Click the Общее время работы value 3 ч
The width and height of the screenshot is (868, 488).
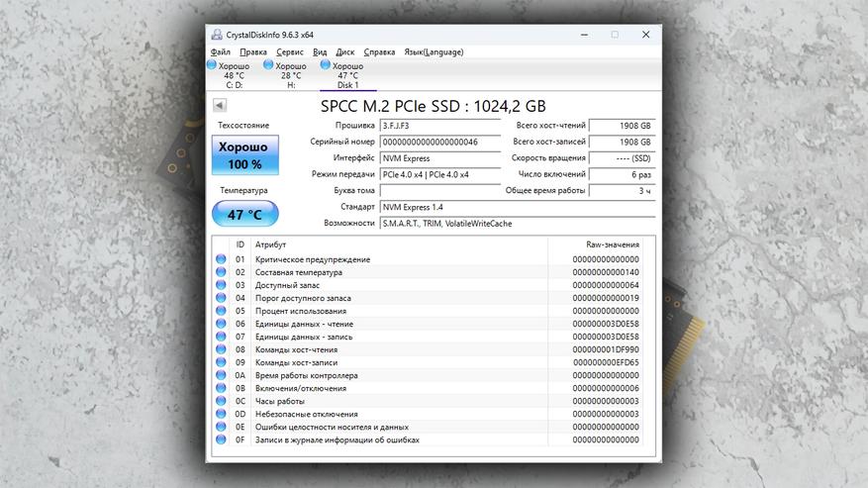pos(623,190)
